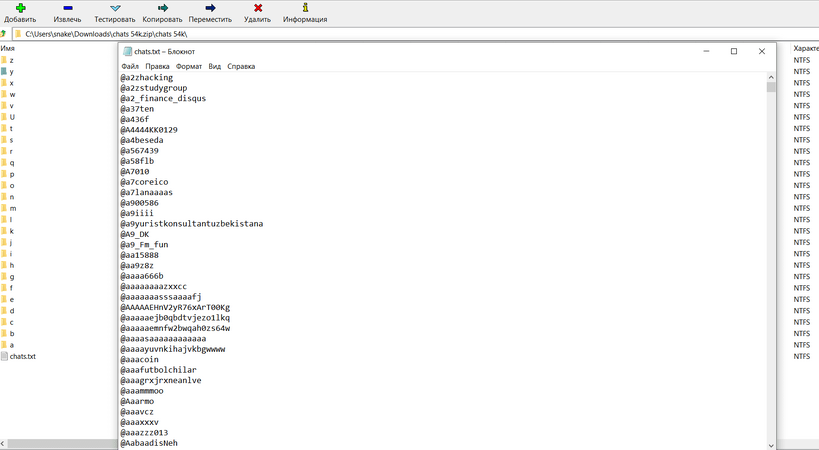Open the Файл menu in Notepad
Viewport: 819px width, 450px height.
coord(130,66)
